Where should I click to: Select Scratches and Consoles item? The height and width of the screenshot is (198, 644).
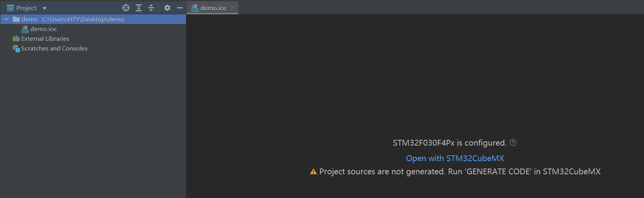tap(54, 49)
